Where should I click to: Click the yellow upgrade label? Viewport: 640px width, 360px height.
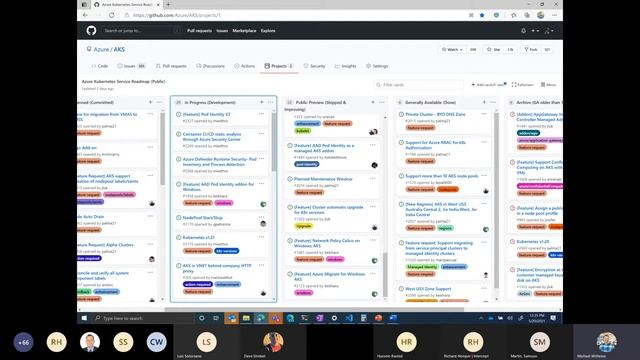pyautogui.click(x=303, y=226)
